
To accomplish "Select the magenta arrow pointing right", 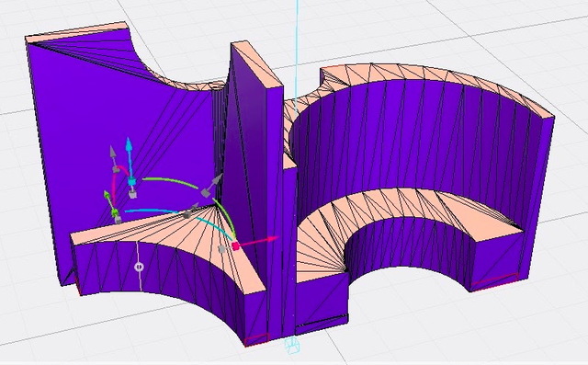I will pos(259,242).
